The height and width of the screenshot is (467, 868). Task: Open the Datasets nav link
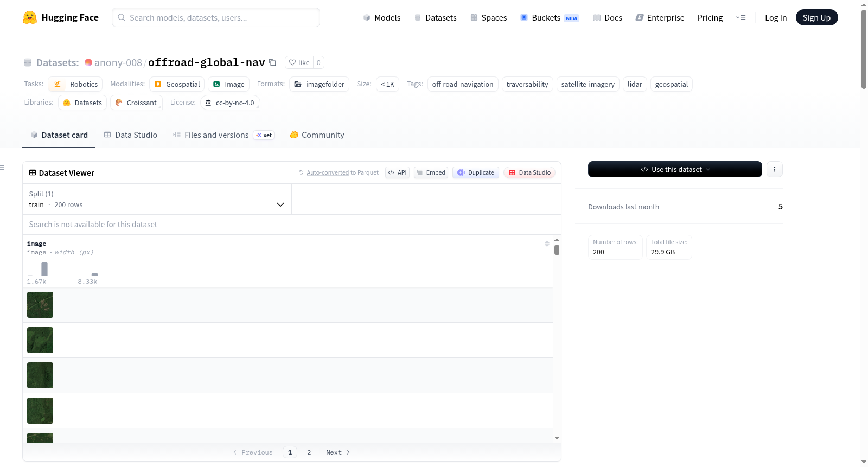coord(435,17)
